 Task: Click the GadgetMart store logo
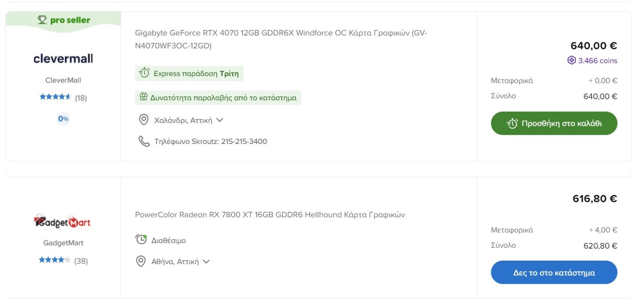point(62,222)
